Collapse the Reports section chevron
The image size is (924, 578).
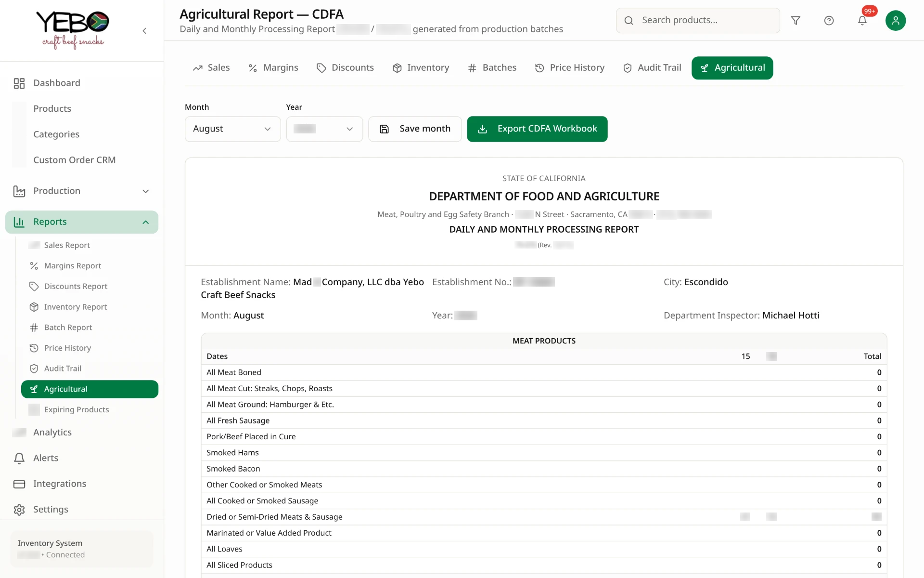146,222
